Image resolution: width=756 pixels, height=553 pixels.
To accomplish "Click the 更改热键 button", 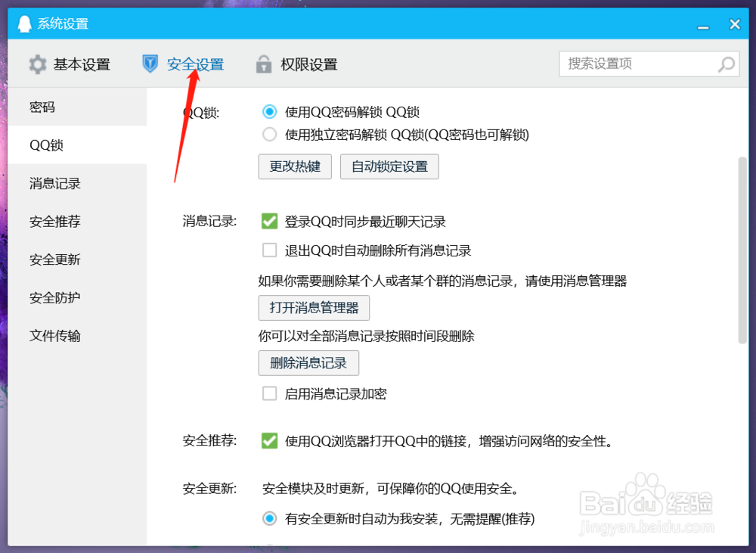I will coord(295,166).
